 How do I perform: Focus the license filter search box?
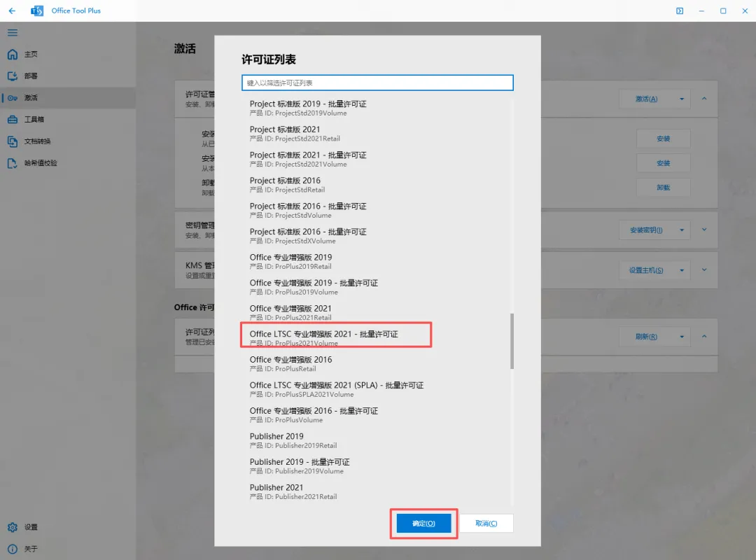pyautogui.click(x=377, y=83)
